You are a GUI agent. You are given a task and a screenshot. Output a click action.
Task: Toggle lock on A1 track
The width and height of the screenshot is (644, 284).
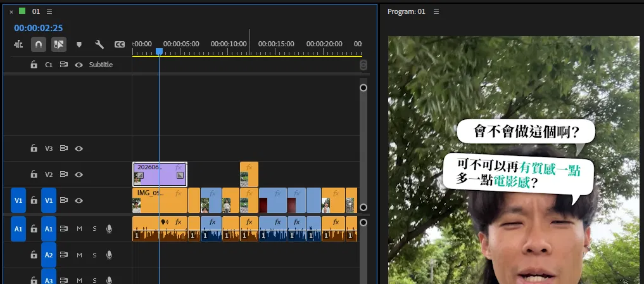(34, 228)
